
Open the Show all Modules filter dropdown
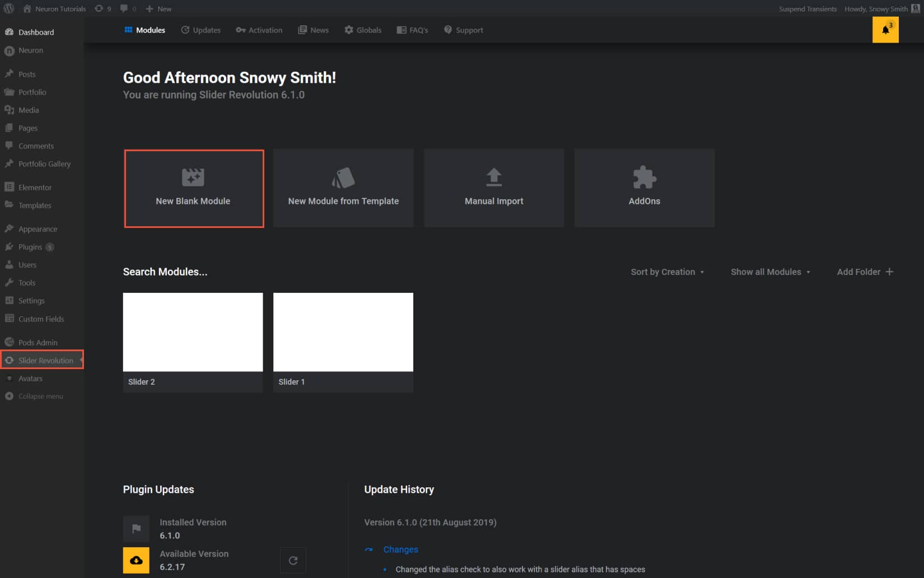click(x=770, y=272)
